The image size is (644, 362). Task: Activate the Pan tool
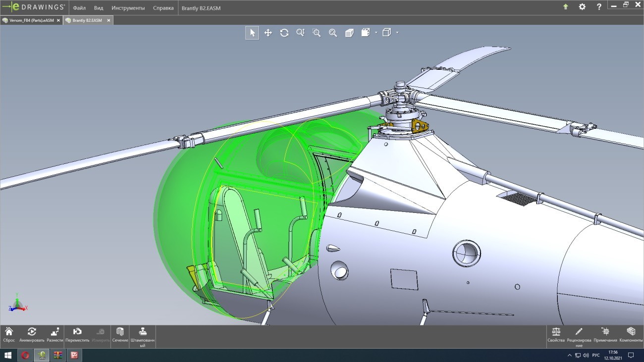(268, 33)
